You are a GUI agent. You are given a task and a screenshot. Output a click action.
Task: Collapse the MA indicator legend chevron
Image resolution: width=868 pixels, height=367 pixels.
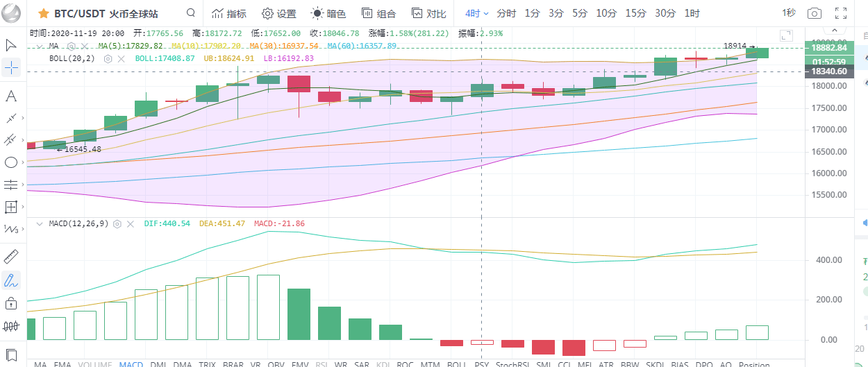[40, 46]
